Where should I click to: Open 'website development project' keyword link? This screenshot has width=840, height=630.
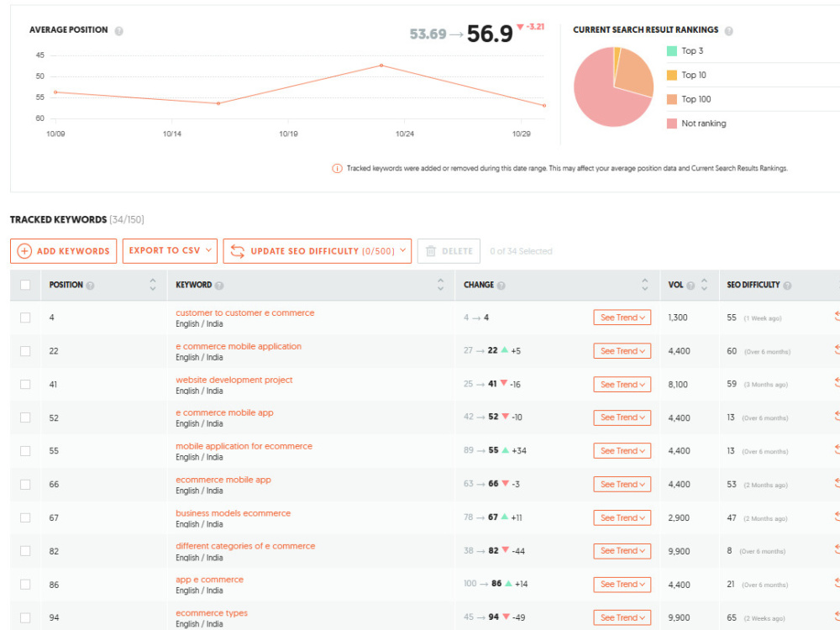pos(234,380)
